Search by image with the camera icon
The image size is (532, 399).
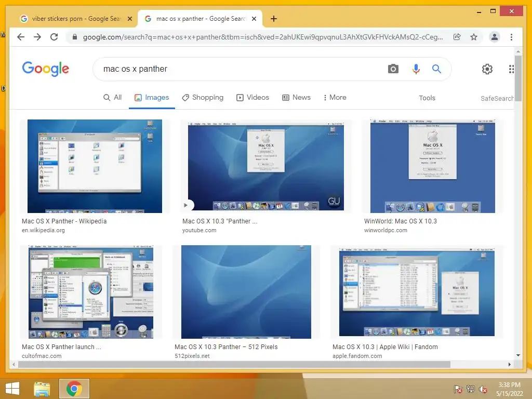click(x=393, y=69)
